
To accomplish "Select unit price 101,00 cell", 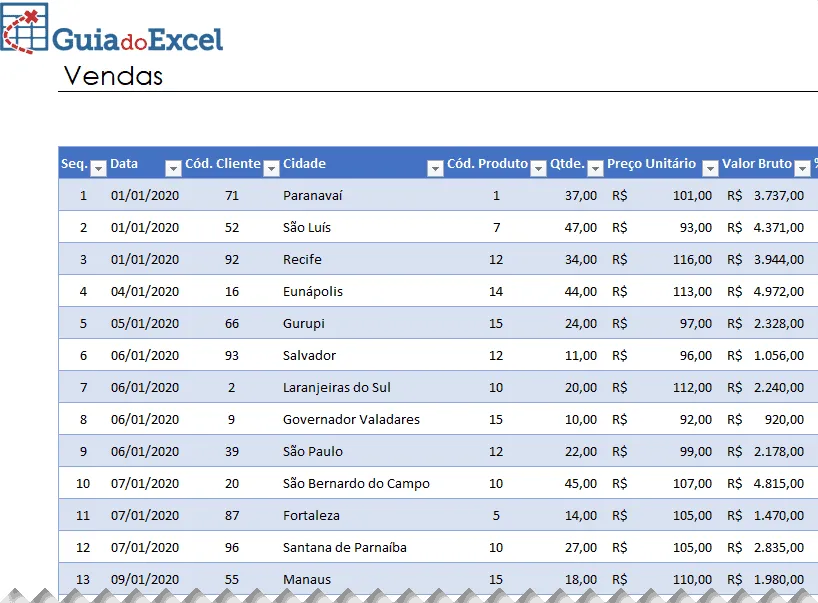I will point(661,195).
